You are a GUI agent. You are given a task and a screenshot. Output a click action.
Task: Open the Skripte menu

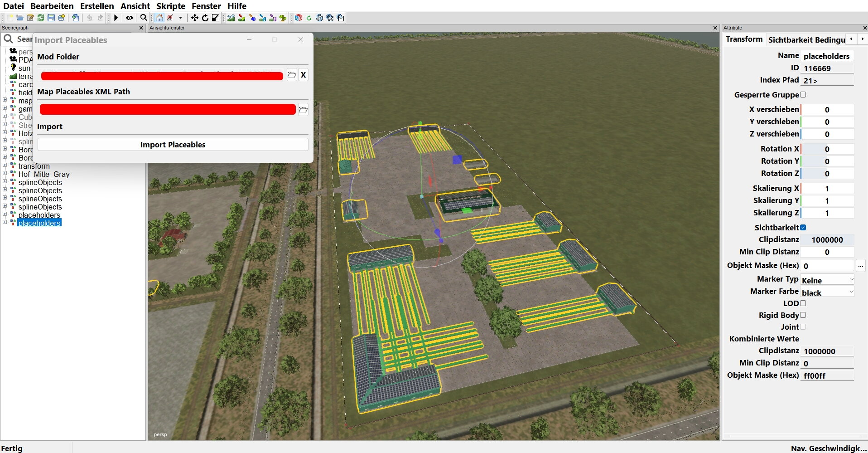pos(170,6)
